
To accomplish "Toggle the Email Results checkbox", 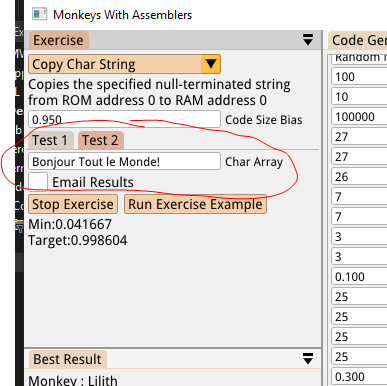I will click(x=38, y=182).
